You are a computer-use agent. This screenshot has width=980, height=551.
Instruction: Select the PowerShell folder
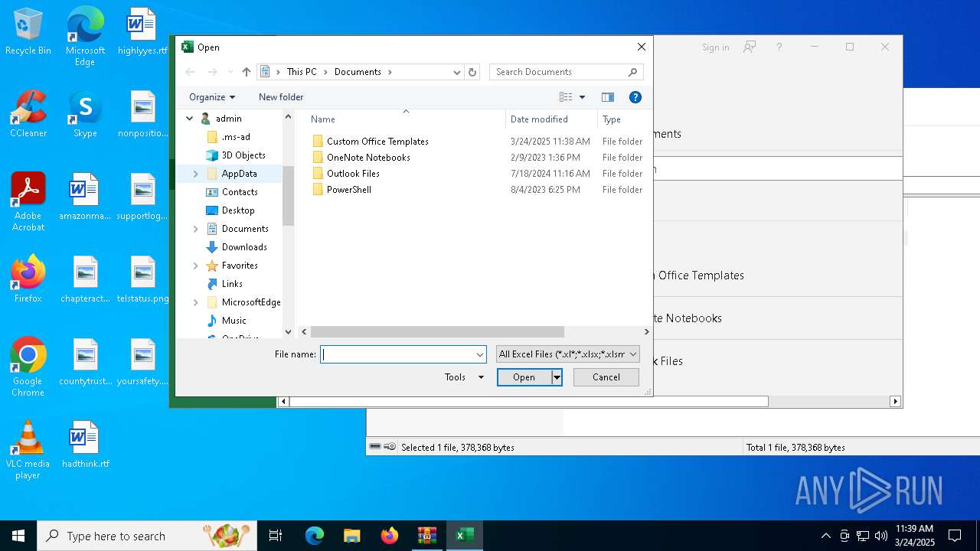point(348,190)
